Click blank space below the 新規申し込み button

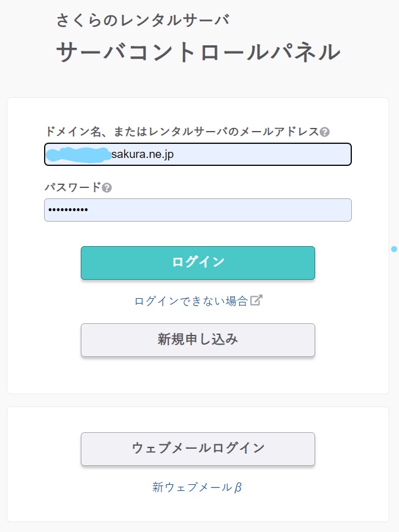(x=198, y=377)
